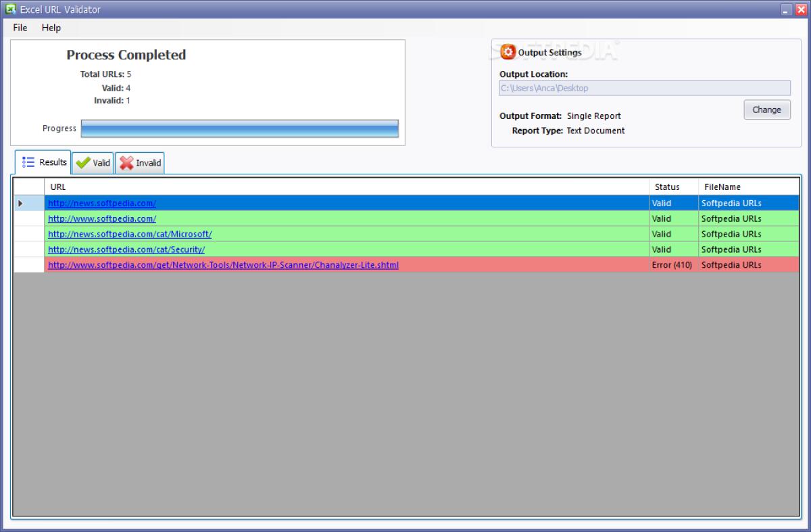811x532 pixels.
Task: Open the Microsoft category URL link
Action: tap(130, 234)
